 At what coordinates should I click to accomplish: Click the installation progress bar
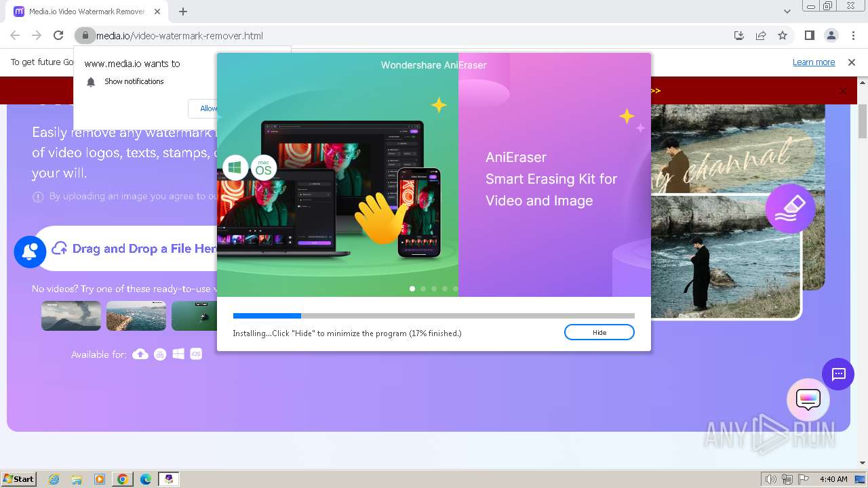(x=434, y=316)
